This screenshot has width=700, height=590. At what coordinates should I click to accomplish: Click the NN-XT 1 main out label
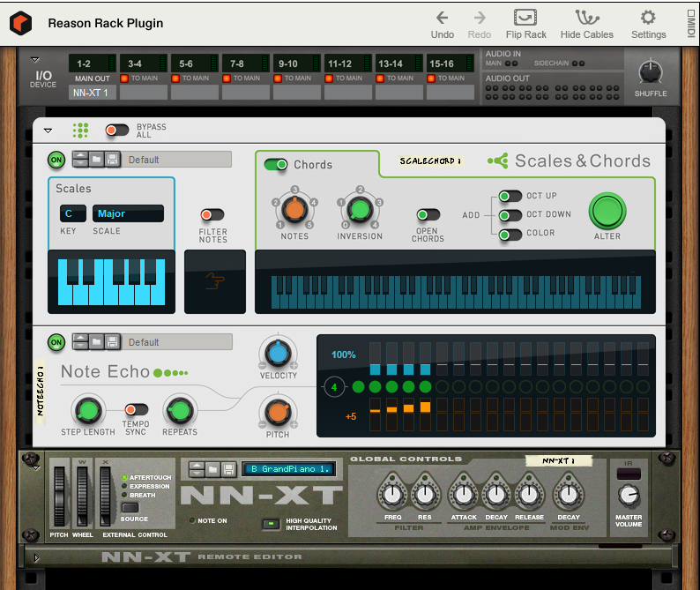coord(92,93)
